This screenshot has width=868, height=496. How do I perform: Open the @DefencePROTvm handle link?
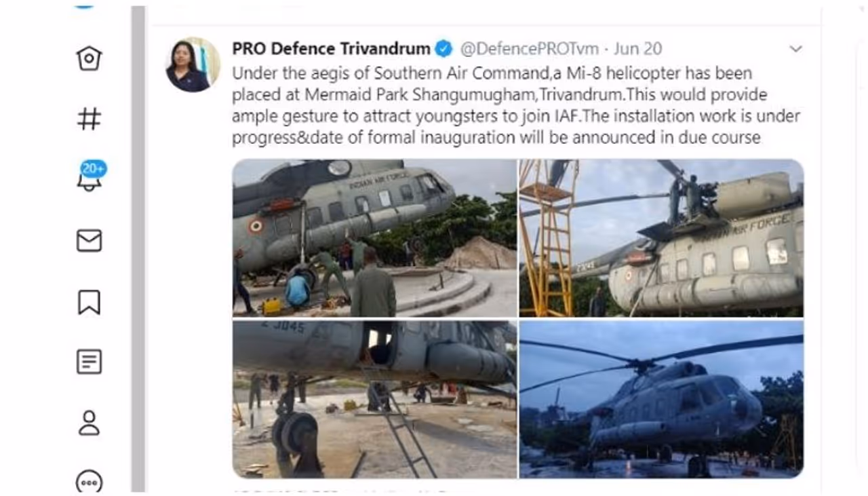click(529, 49)
